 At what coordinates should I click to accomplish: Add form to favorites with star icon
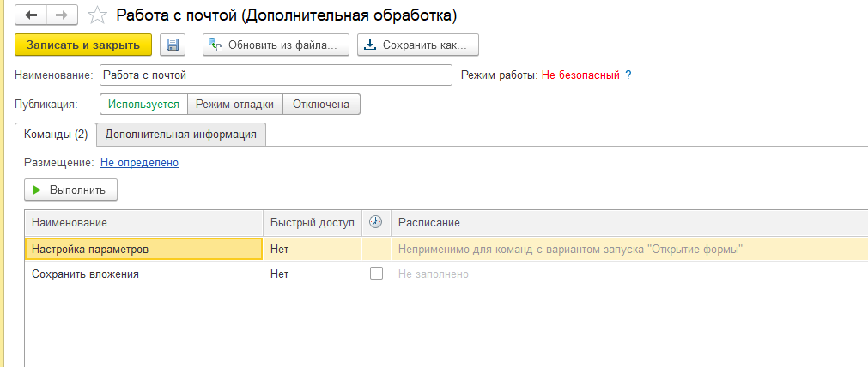(99, 15)
